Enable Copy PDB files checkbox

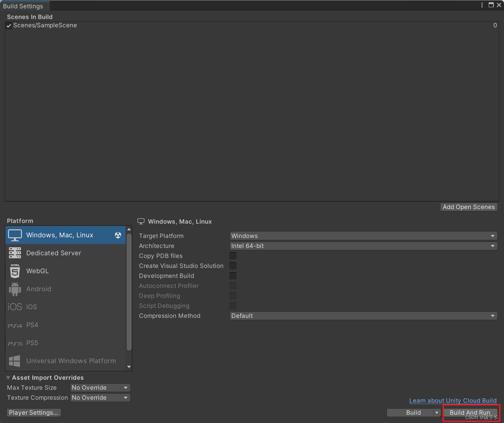pos(233,256)
